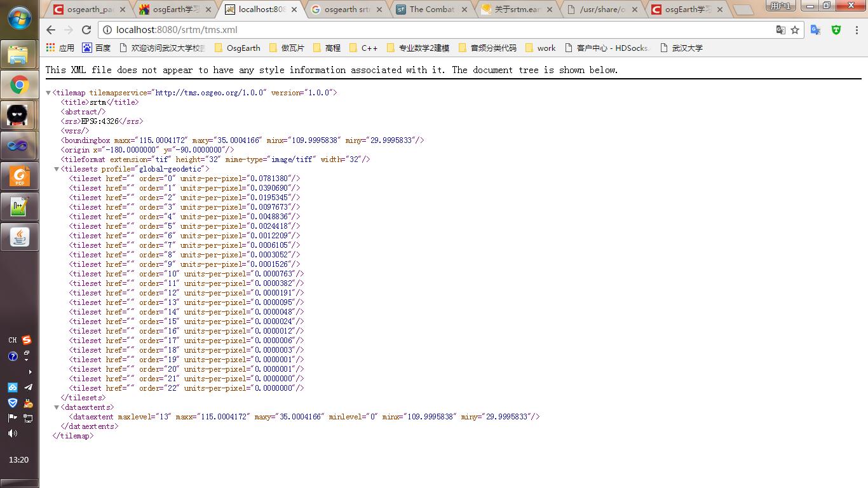Viewport: 868px width, 488px height.
Task: Open the C++ bookmark folder
Action: pyautogui.click(x=363, y=48)
